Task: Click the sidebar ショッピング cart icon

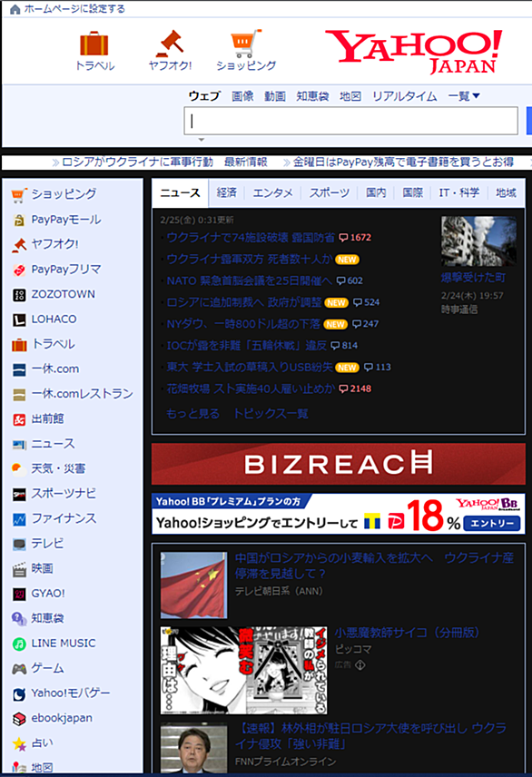Action: (x=19, y=195)
